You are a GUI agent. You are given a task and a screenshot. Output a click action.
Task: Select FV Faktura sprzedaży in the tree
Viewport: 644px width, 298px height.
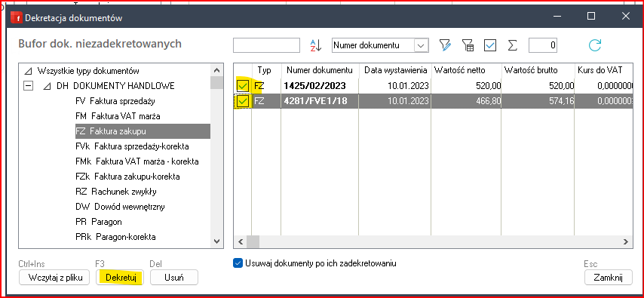[115, 101]
